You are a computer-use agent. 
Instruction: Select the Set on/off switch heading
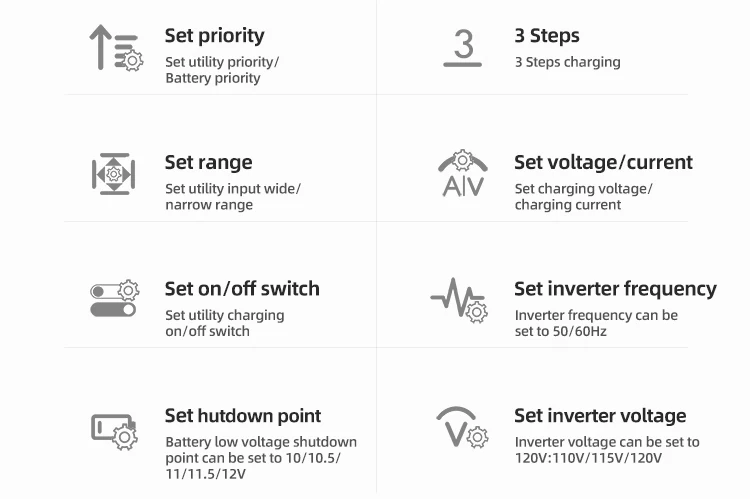242,289
